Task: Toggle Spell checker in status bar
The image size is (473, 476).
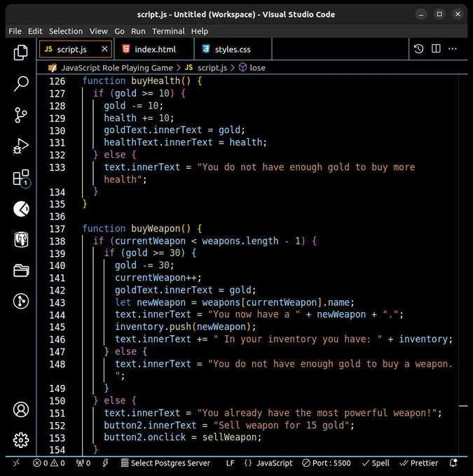Action: 376,463
